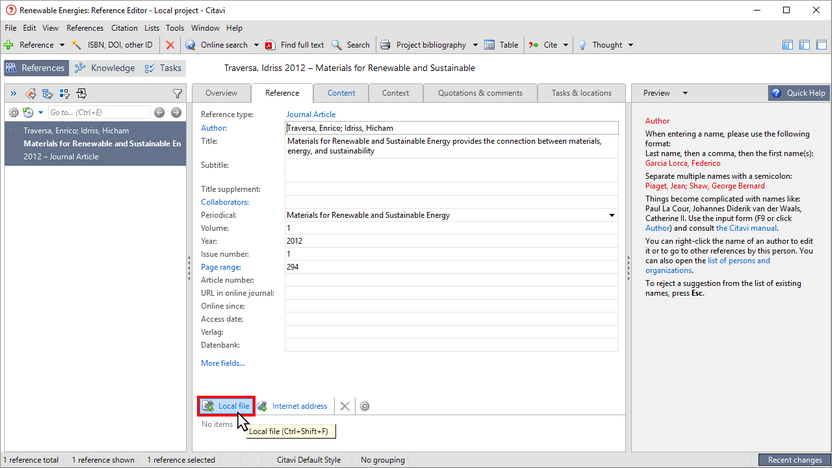This screenshot has width=832, height=468.
Task: Select the second pane layout icon
Action: [x=804, y=45]
